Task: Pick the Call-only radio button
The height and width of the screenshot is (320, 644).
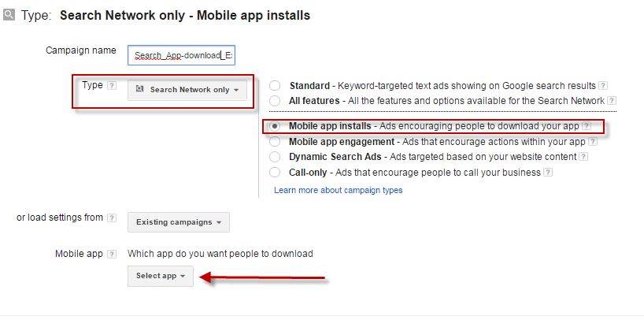Action: 275,173
